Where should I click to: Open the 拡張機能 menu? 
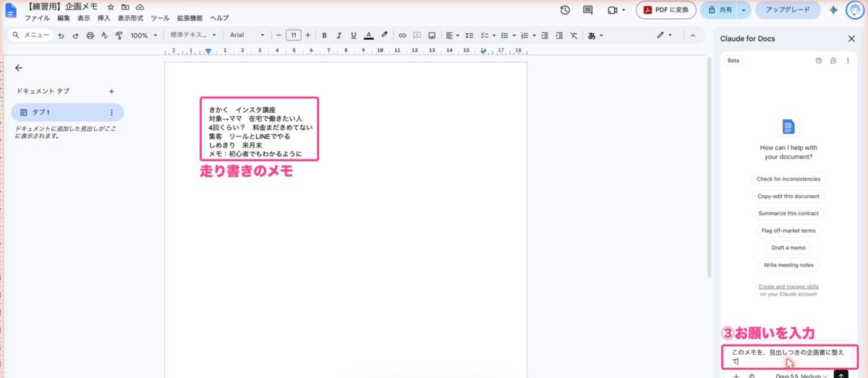(190, 17)
